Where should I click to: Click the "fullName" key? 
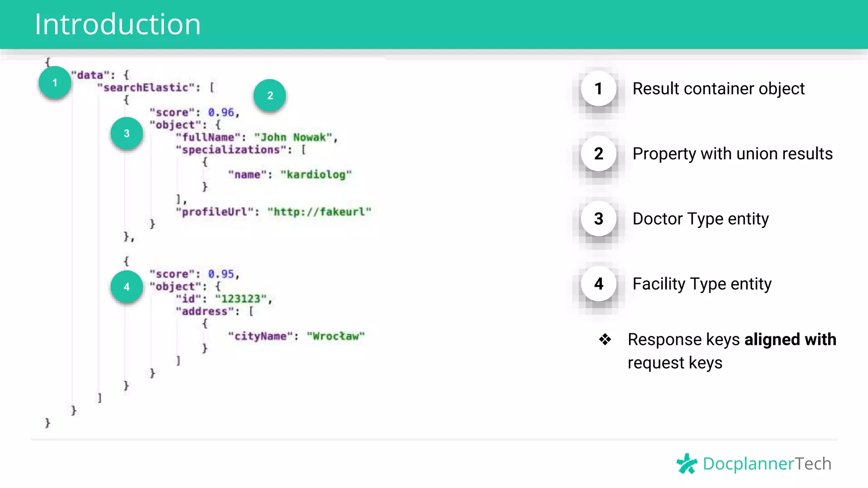(208, 137)
